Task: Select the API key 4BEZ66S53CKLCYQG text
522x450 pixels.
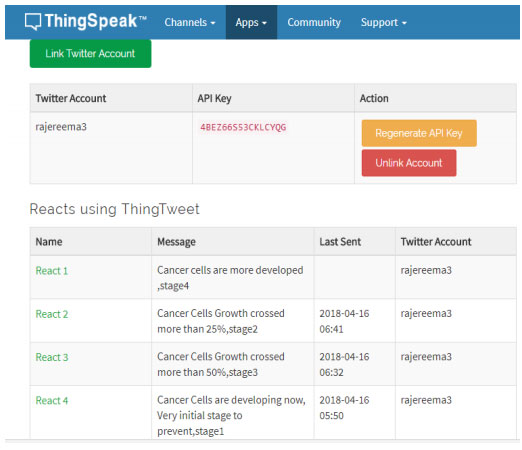Action: (x=243, y=127)
